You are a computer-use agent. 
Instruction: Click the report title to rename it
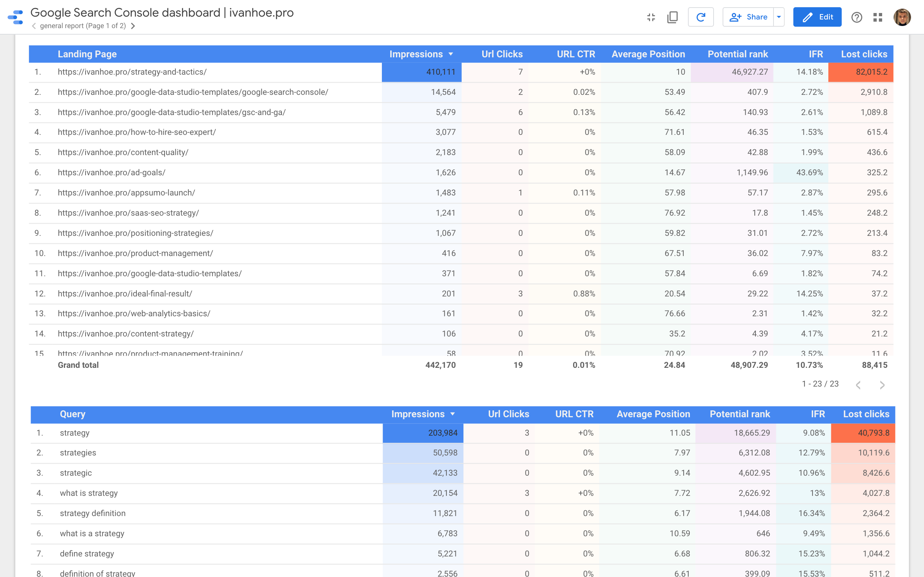[x=162, y=12]
